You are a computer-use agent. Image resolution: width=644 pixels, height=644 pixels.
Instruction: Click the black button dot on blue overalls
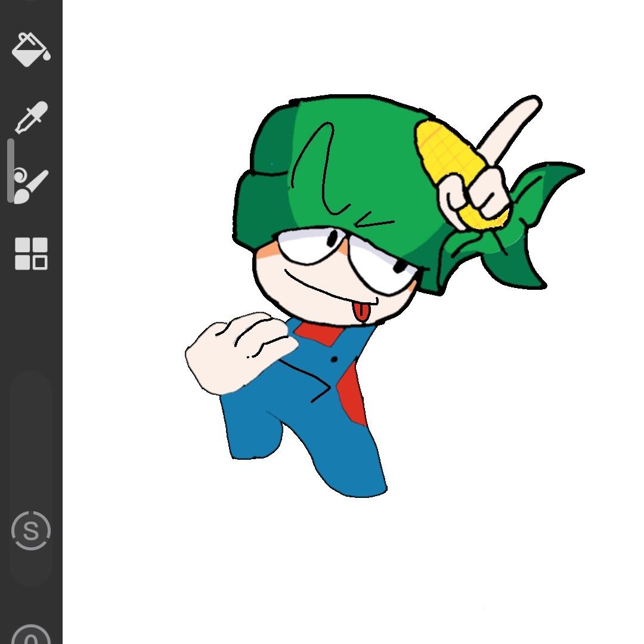334,359
